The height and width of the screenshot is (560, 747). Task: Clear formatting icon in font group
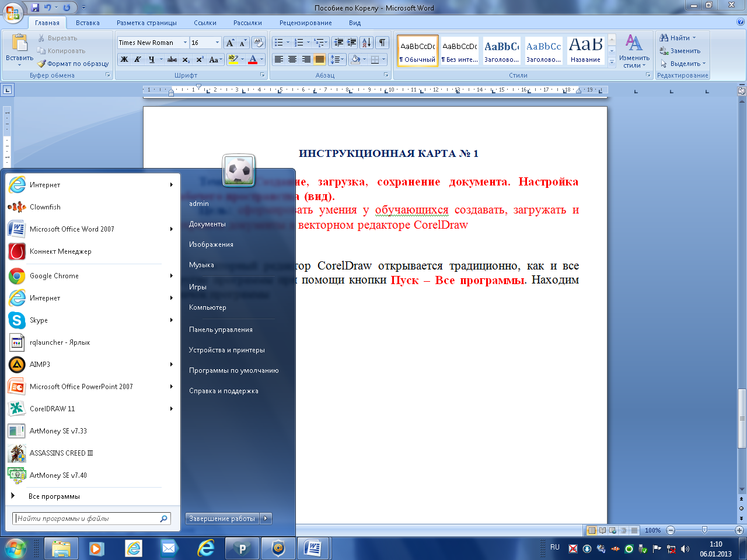(259, 43)
